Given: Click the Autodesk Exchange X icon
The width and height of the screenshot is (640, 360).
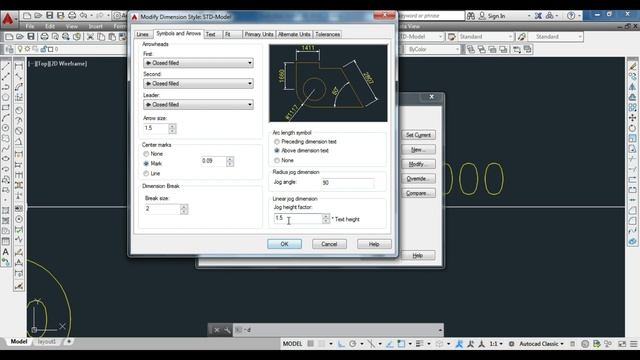Looking at the screenshot, I should click(x=538, y=16).
